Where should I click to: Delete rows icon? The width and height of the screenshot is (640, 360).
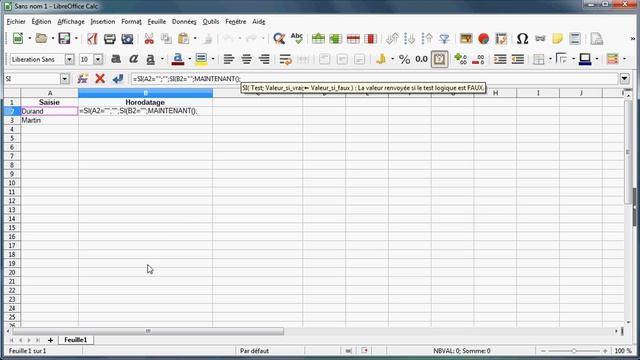[x=353, y=38]
